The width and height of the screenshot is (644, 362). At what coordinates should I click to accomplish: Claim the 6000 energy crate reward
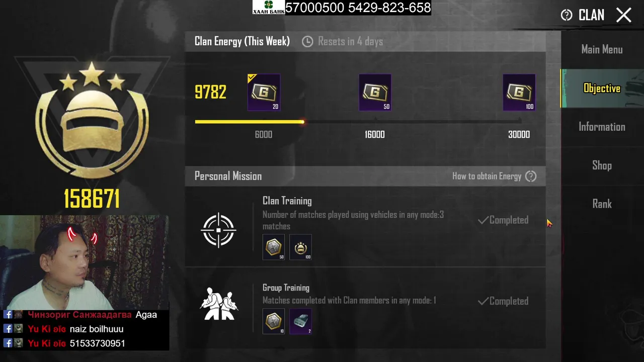pos(264,93)
